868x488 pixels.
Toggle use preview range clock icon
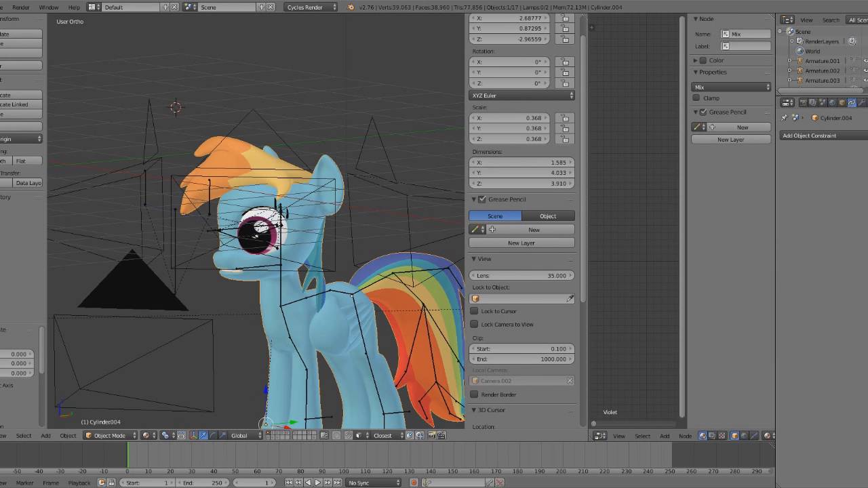[101, 483]
